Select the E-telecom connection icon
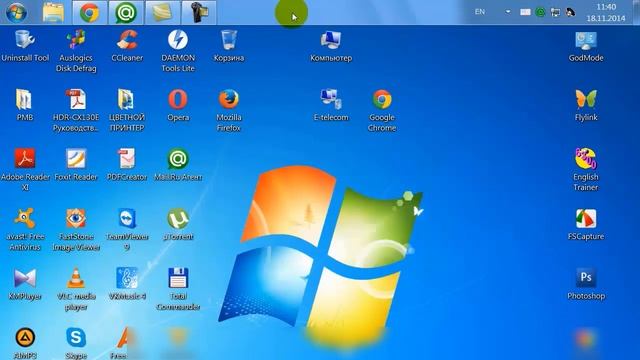The width and height of the screenshot is (640, 360). tap(331, 105)
